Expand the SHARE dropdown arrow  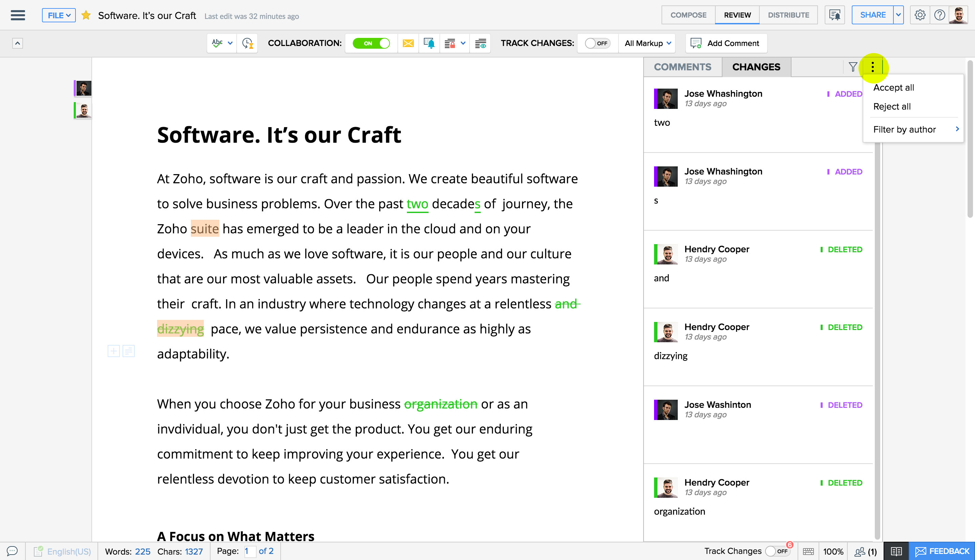[x=898, y=15]
